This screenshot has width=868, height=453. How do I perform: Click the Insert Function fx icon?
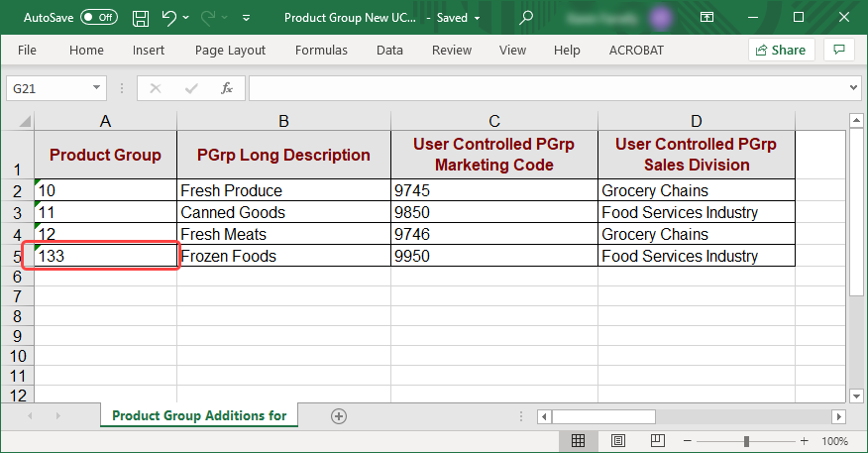click(227, 88)
